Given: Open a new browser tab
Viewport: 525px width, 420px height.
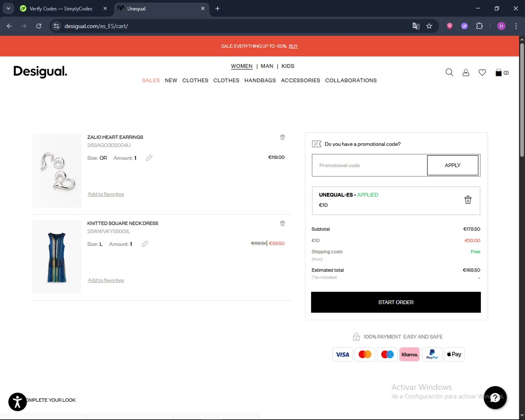Looking at the screenshot, I should (x=217, y=8).
